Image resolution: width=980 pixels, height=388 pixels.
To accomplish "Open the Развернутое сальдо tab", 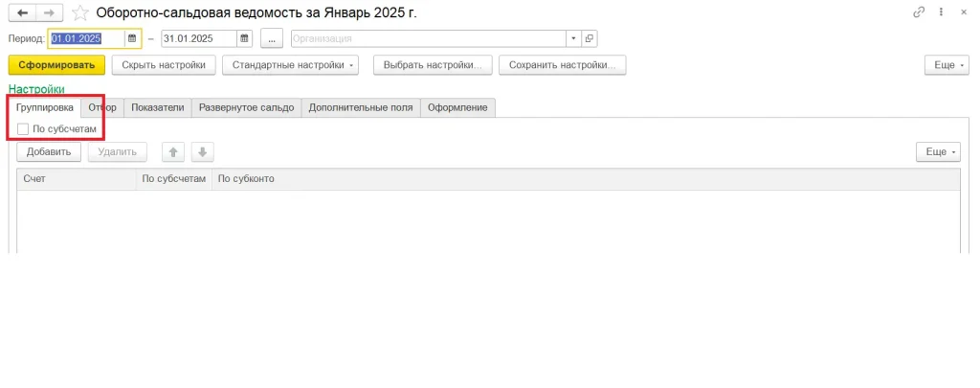I will [246, 107].
